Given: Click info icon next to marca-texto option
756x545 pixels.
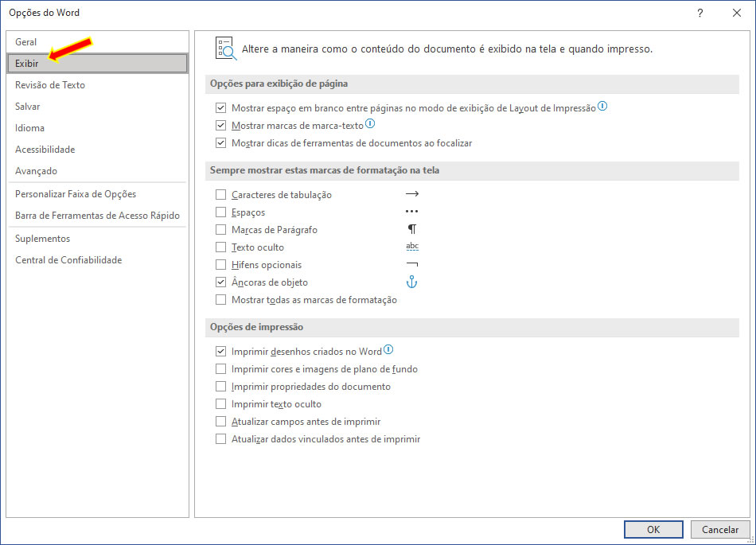Looking at the screenshot, I should click(370, 124).
